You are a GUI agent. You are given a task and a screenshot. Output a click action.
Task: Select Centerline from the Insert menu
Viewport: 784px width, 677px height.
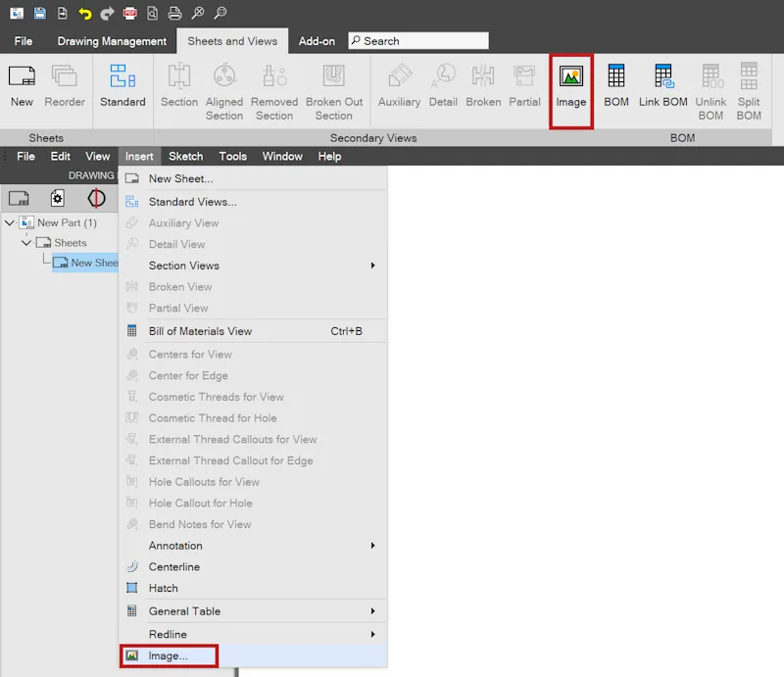(x=253, y=566)
